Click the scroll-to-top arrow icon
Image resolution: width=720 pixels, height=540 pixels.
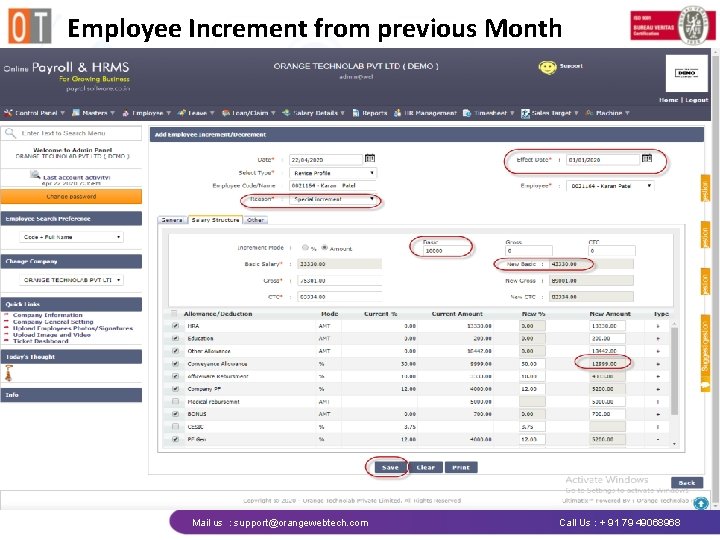(701, 504)
